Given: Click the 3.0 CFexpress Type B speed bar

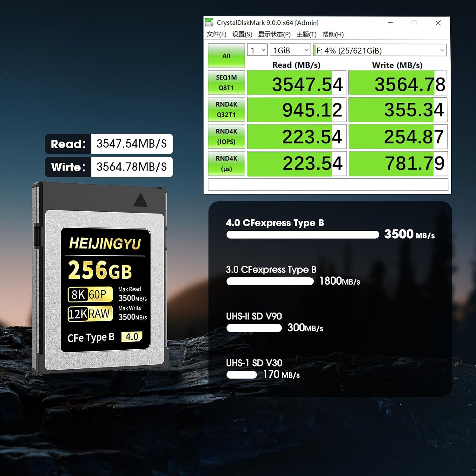Looking at the screenshot, I should (270, 281).
